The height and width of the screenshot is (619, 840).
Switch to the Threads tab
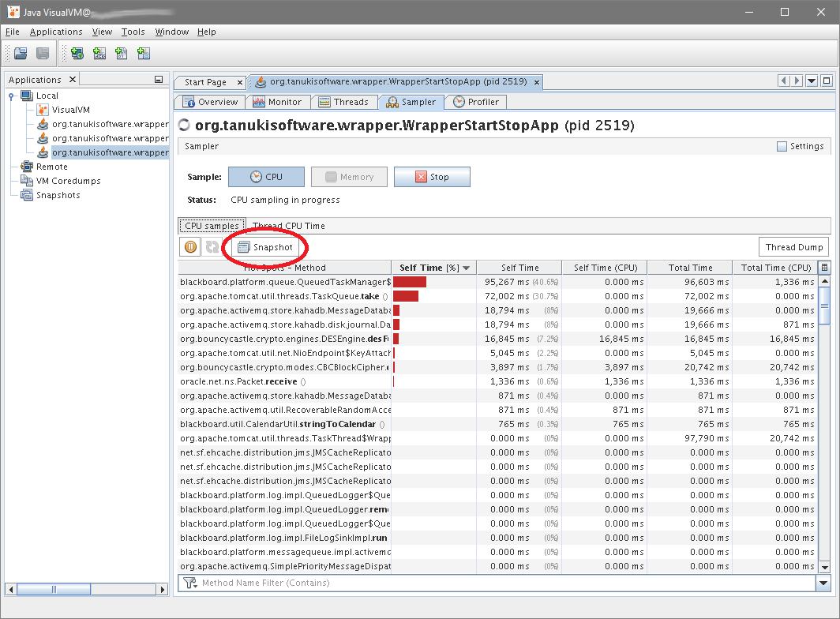pos(343,102)
